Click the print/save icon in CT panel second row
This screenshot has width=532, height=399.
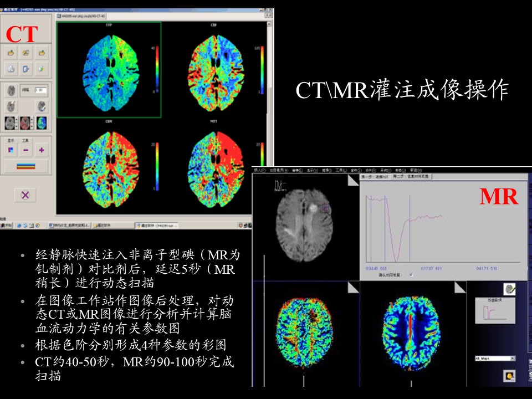[x=11, y=69]
